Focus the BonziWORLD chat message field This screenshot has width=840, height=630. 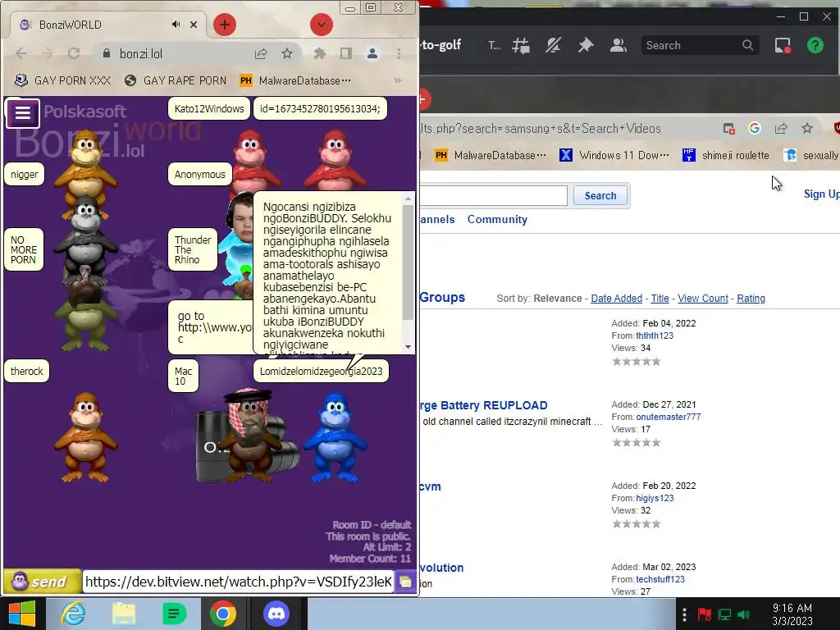[239, 582]
